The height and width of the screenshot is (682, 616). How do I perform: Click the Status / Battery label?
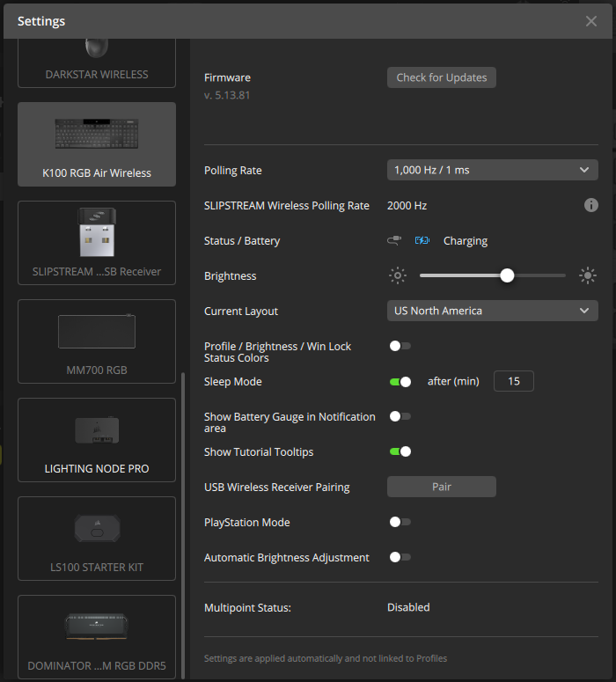click(242, 240)
